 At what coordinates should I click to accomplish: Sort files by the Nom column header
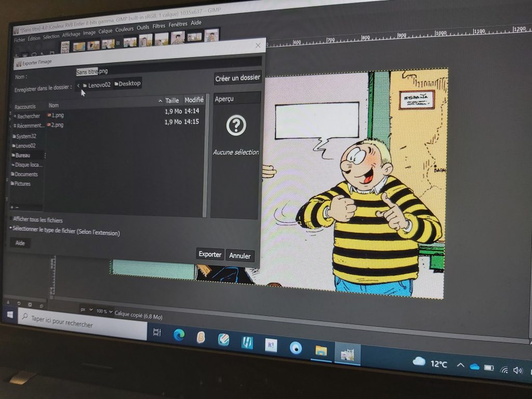point(104,103)
